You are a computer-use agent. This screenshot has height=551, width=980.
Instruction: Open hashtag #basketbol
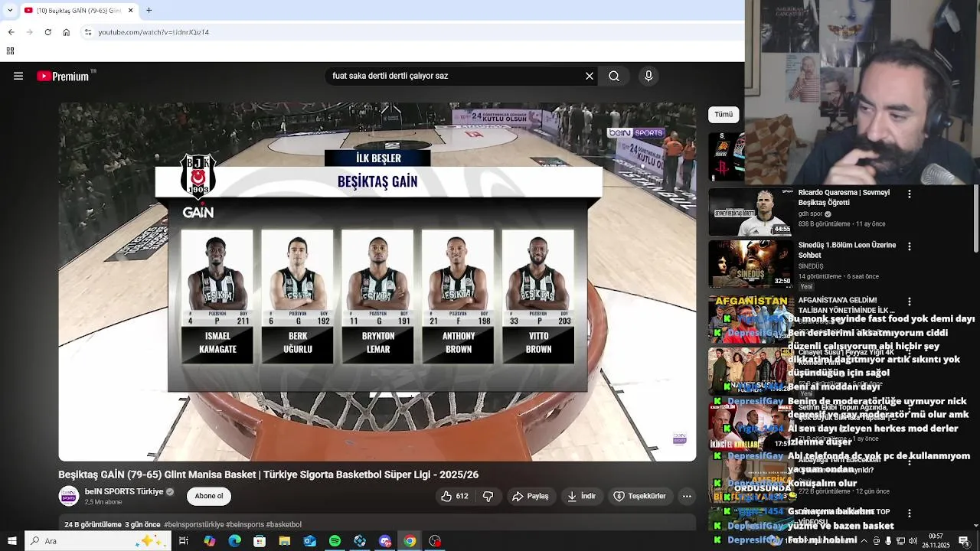click(284, 525)
